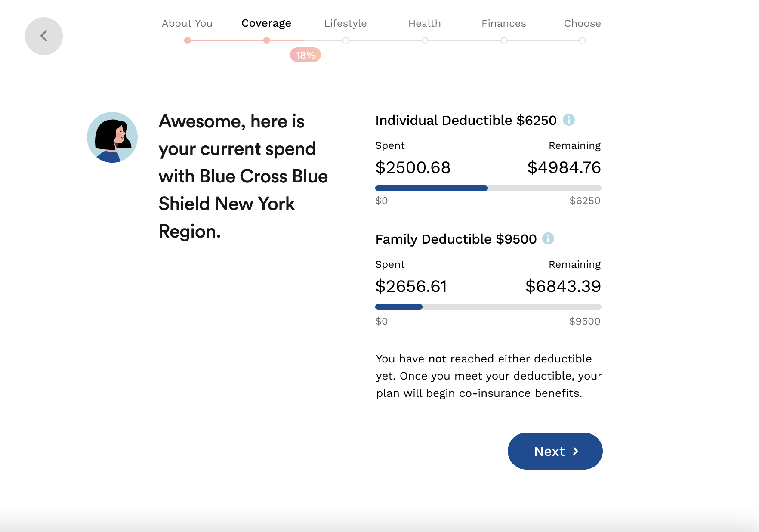The image size is (759, 532).
Task: Open the Finances step
Action: pyautogui.click(x=504, y=23)
